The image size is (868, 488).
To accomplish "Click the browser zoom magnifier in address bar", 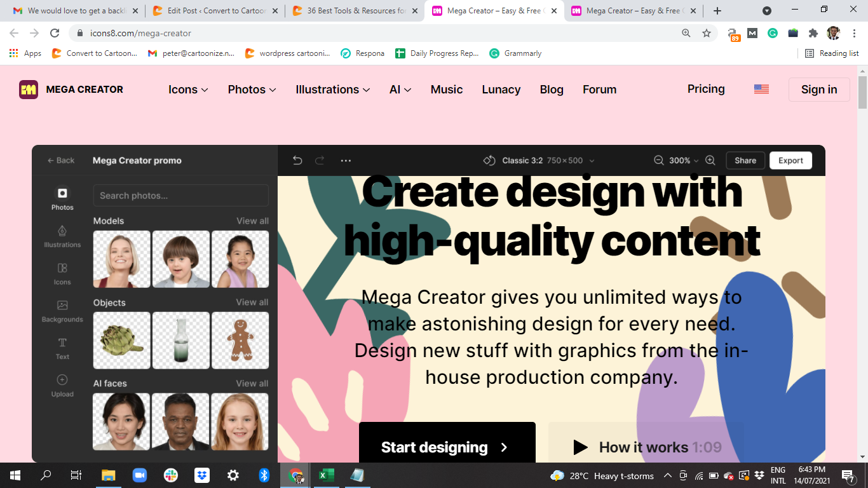I will [686, 33].
